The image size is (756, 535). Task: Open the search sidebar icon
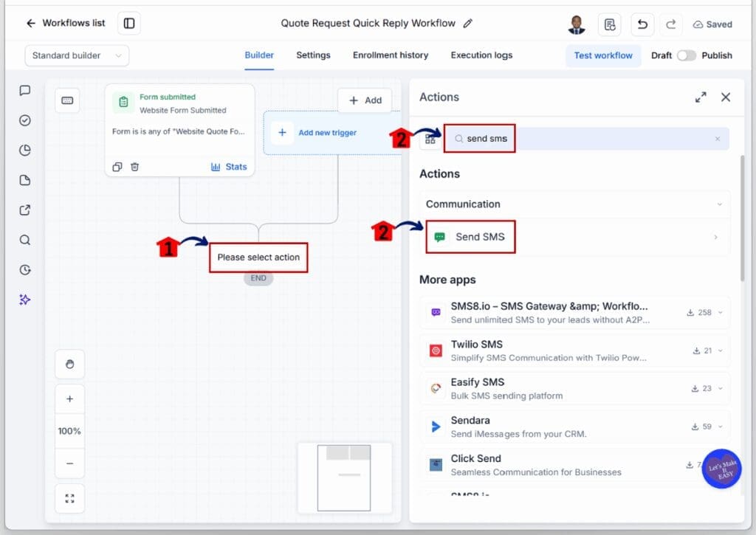point(25,240)
